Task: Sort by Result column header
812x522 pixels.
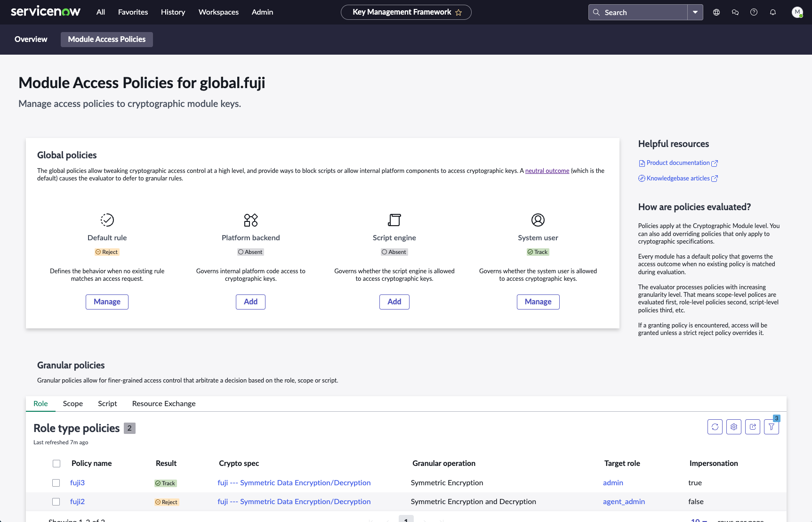Action: [x=166, y=464]
